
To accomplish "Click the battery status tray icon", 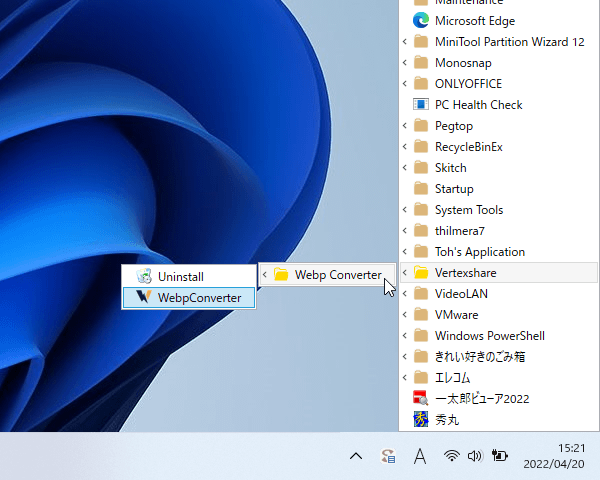I will click(x=500, y=456).
